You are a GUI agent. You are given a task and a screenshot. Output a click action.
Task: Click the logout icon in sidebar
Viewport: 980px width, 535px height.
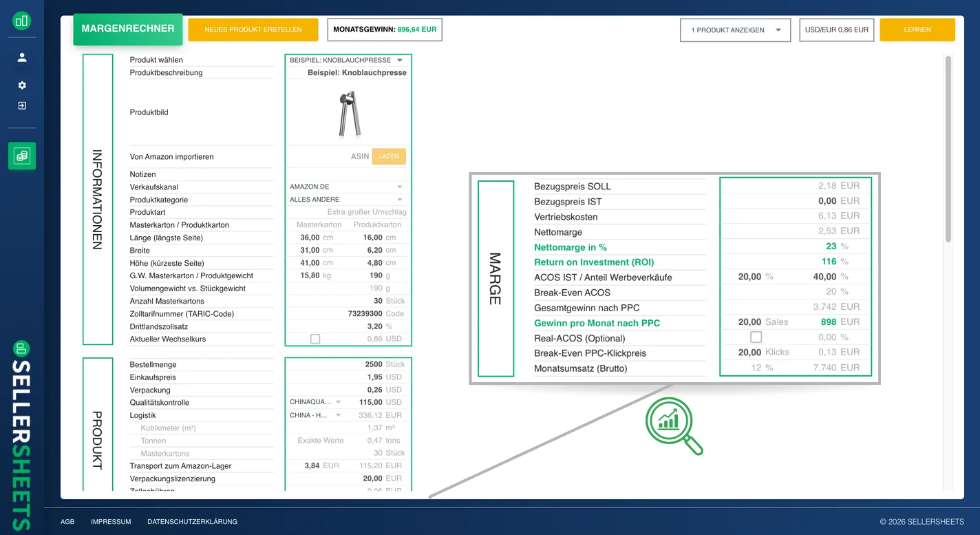[x=22, y=106]
